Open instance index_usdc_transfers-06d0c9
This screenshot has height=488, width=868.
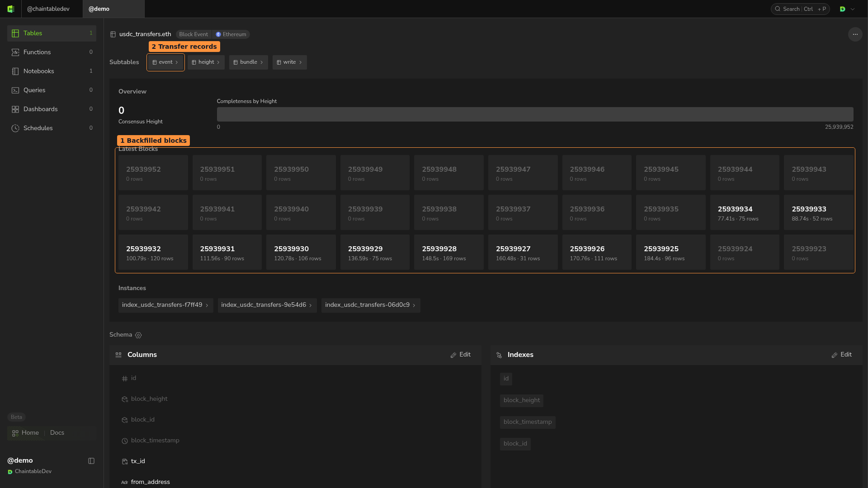pyautogui.click(x=371, y=305)
